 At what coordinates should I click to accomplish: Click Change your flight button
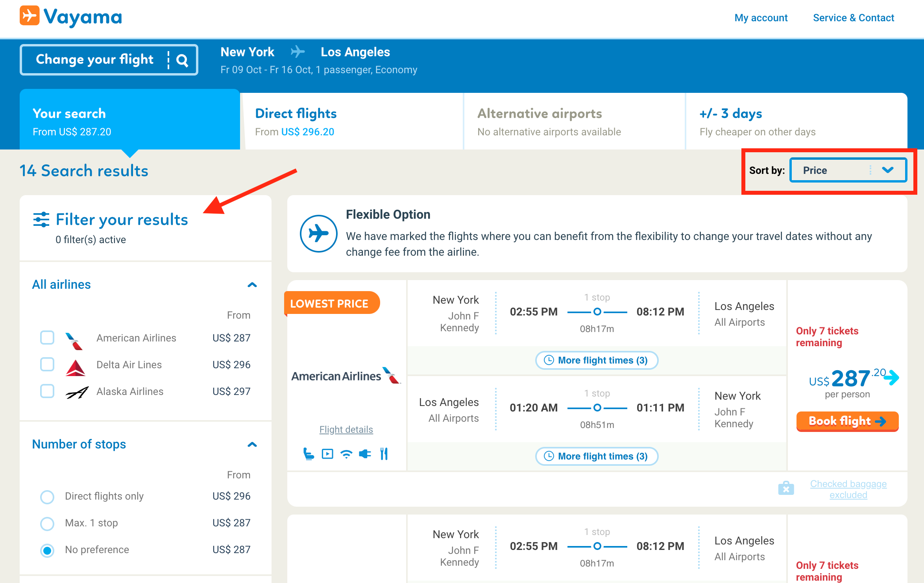109,60
